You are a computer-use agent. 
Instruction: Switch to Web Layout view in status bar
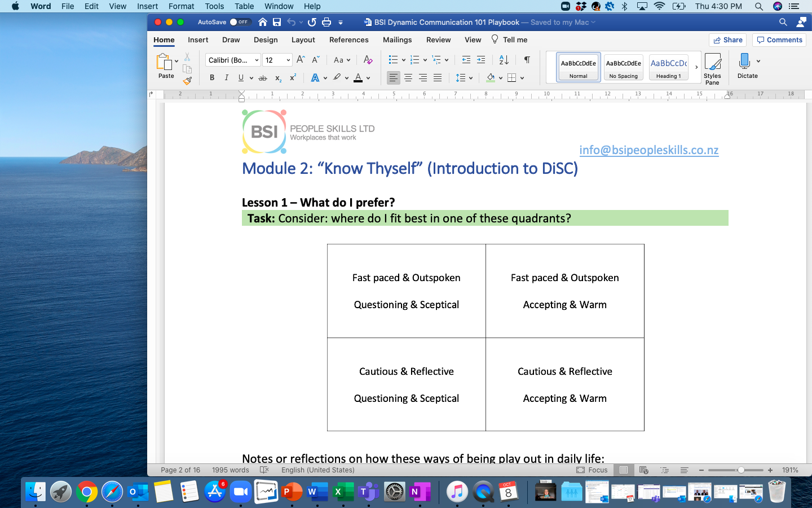coord(643,470)
